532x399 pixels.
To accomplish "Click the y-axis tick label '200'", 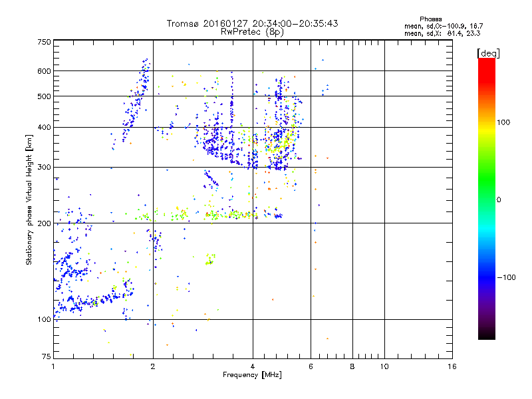I will coord(44,223).
